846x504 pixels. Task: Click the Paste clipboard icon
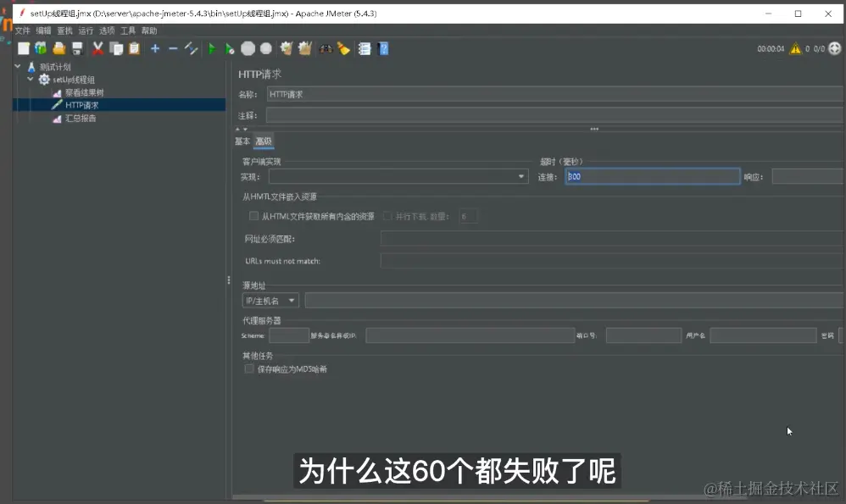[134, 48]
